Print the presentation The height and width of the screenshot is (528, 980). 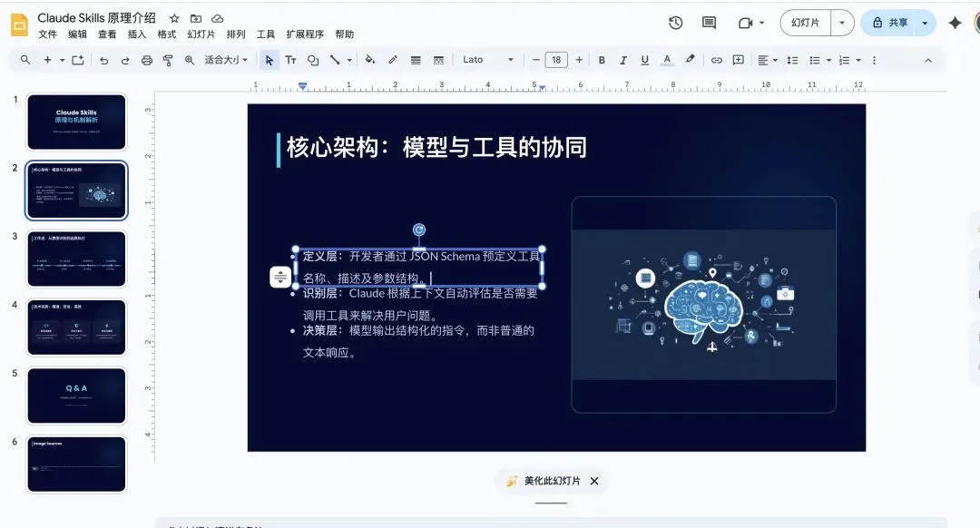tap(146, 60)
